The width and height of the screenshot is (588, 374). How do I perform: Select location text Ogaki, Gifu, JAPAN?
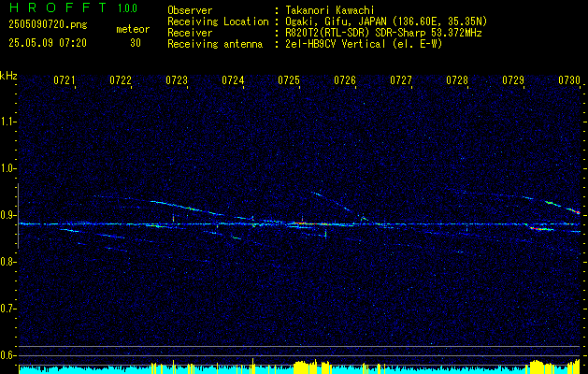(336, 22)
